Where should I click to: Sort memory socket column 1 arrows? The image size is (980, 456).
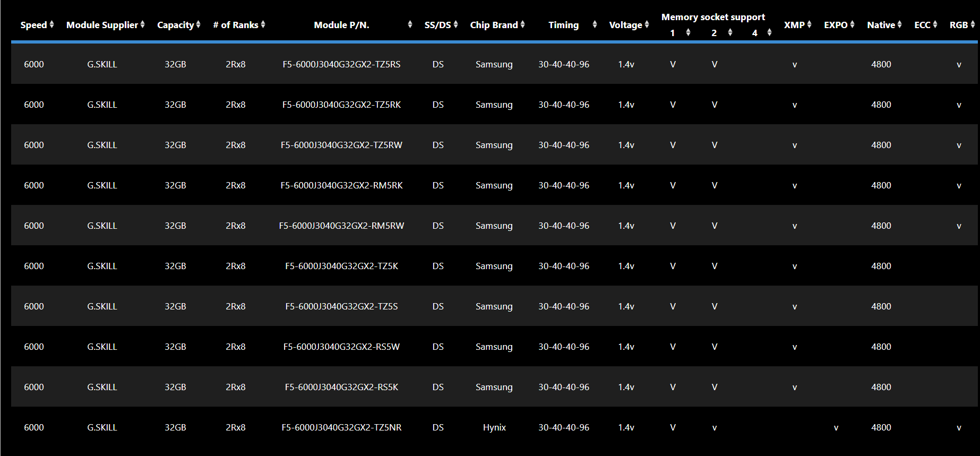tap(688, 32)
